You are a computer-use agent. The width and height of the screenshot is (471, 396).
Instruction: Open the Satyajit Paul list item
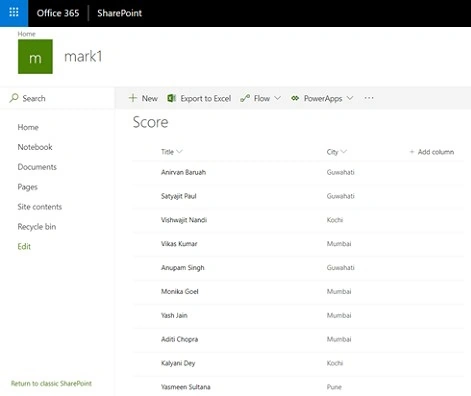(179, 196)
